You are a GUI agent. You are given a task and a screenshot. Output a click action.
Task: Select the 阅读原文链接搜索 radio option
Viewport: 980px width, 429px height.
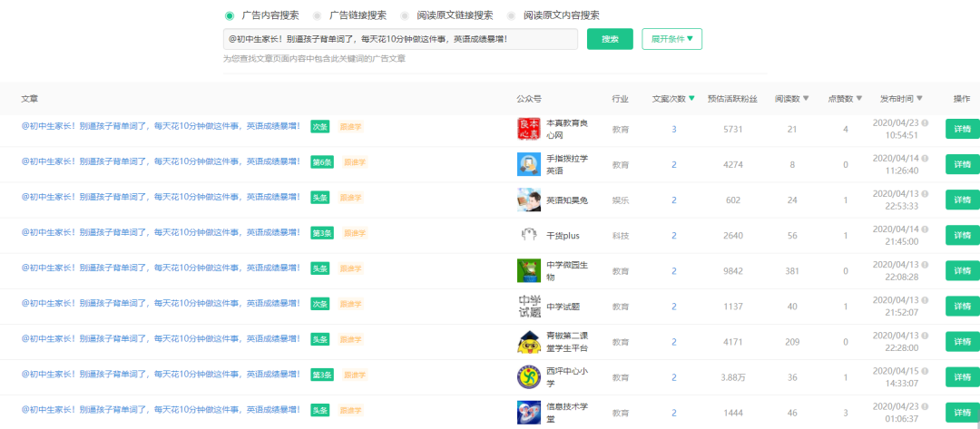pos(405,15)
